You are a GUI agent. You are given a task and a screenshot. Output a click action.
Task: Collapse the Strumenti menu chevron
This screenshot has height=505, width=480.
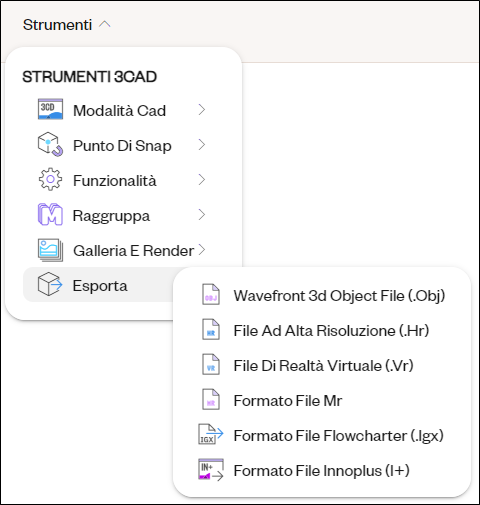pos(105,24)
